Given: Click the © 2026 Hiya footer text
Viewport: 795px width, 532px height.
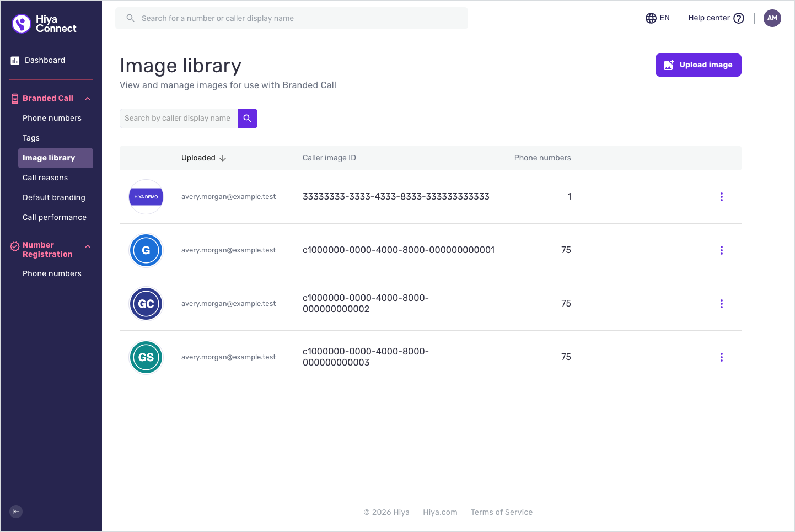Looking at the screenshot, I should pyautogui.click(x=386, y=513).
